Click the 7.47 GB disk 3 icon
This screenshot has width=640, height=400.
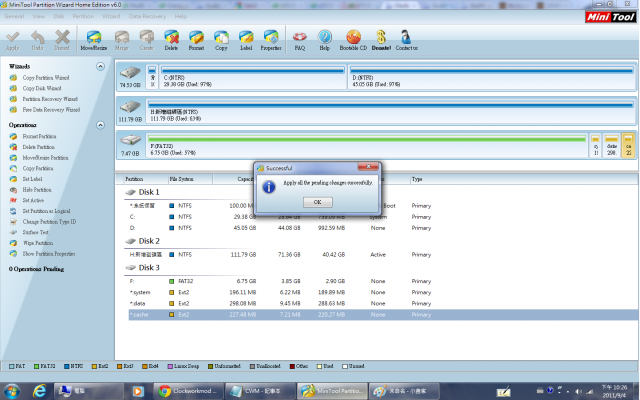click(130, 145)
